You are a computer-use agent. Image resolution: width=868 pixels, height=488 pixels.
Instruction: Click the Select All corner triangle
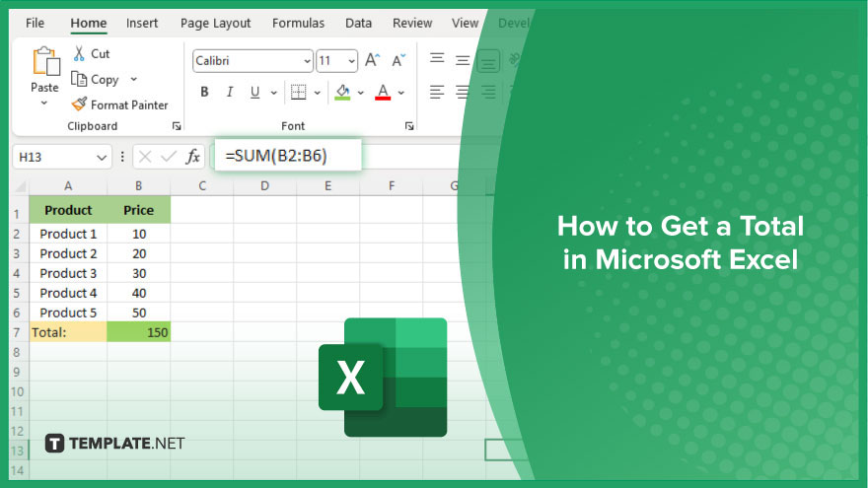pos(20,186)
